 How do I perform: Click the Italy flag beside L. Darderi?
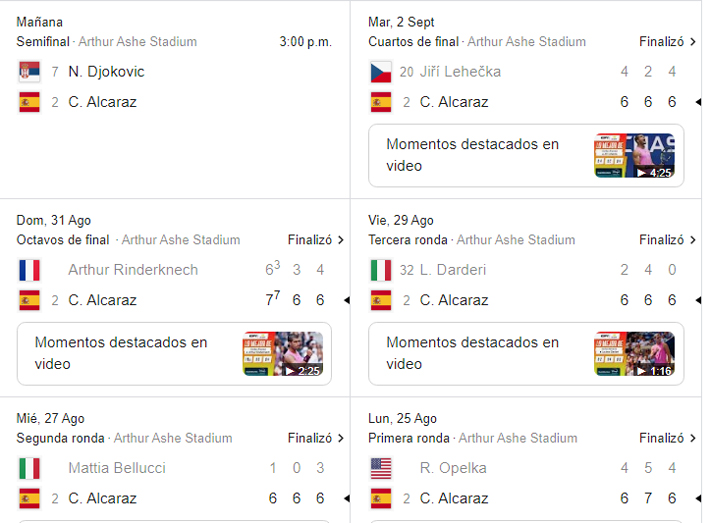point(381,270)
